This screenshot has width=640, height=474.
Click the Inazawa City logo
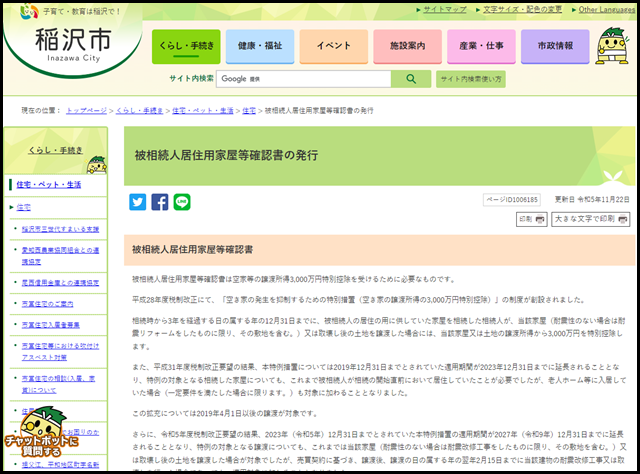tap(73, 45)
